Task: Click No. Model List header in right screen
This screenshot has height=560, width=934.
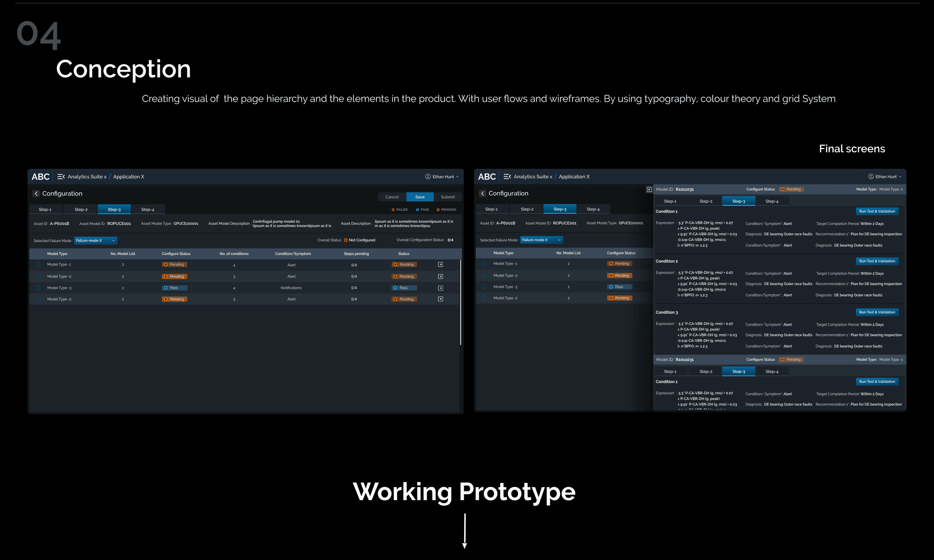Action: coord(568,253)
